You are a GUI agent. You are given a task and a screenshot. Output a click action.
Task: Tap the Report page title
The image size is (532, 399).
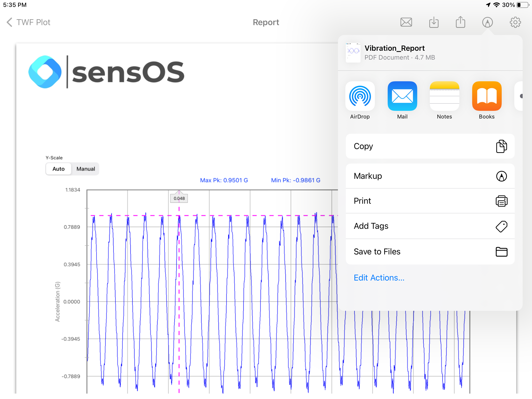(266, 22)
